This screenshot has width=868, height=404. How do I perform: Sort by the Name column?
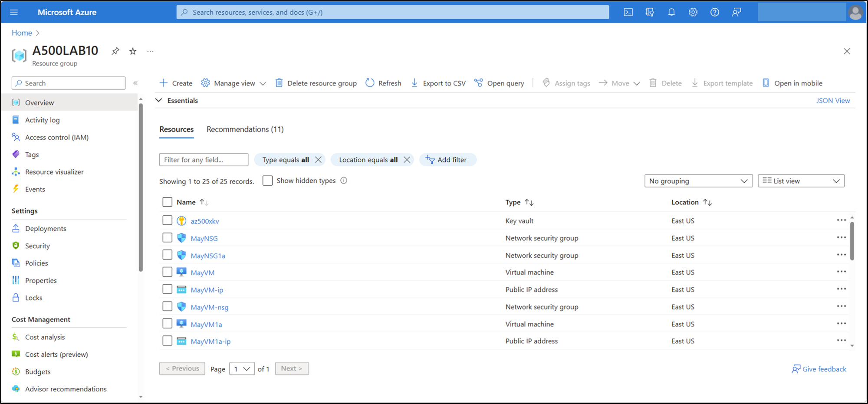click(192, 202)
